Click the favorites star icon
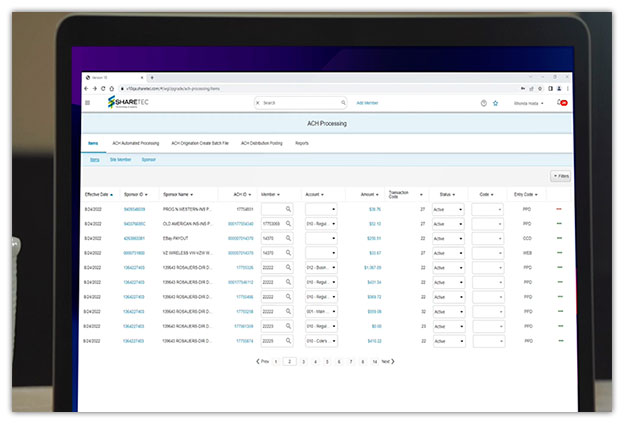Viewport: 625px width, 425px height. tap(495, 102)
